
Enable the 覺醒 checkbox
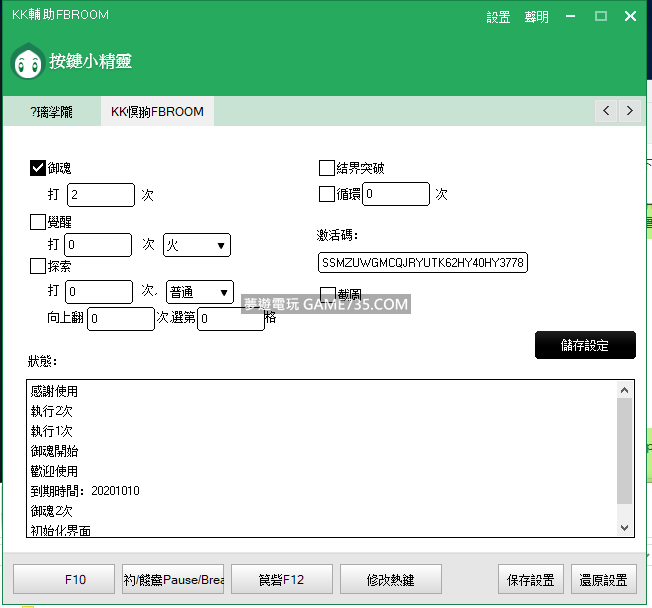(x=38, y=222)
